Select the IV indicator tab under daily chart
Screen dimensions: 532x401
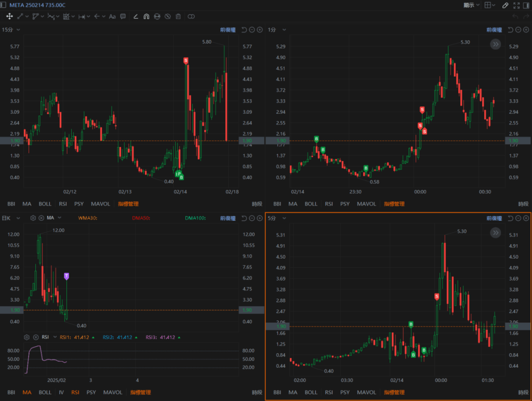(x=61, y=392)
